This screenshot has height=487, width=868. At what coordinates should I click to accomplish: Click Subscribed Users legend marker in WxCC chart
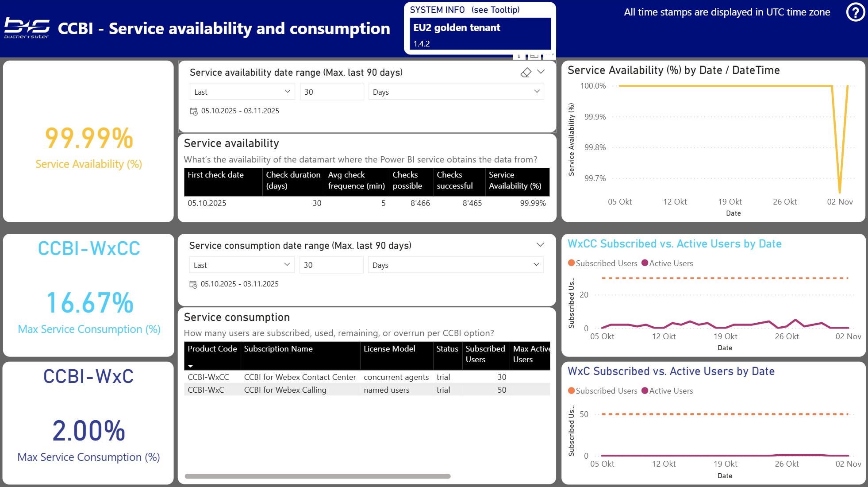click(571, 263)
